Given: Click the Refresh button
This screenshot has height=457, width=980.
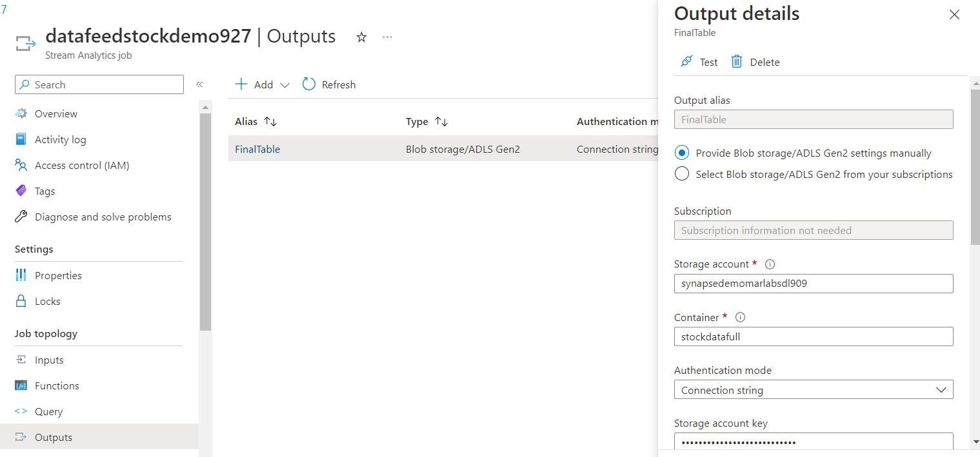Looking at the screenshot, I should point(329,84).
